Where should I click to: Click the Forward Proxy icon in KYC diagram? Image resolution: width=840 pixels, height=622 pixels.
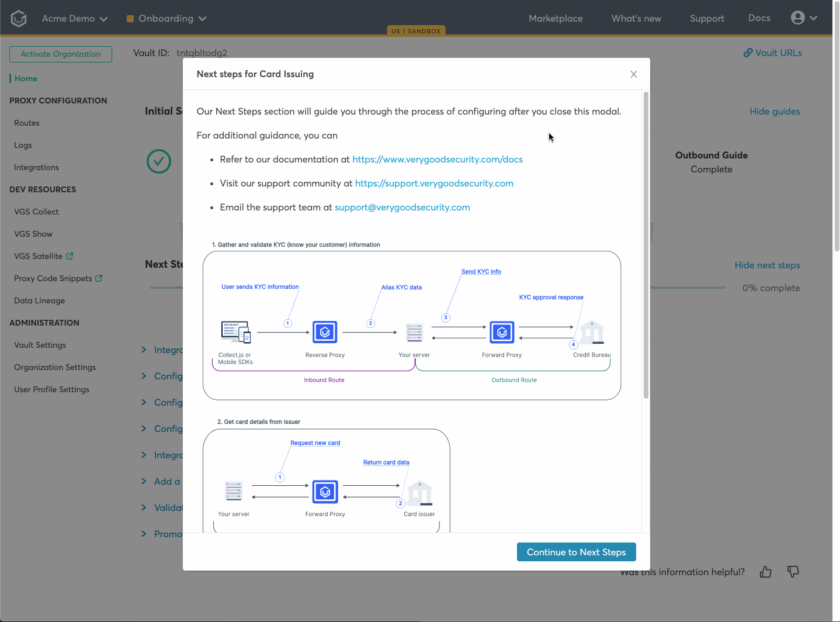502,332
